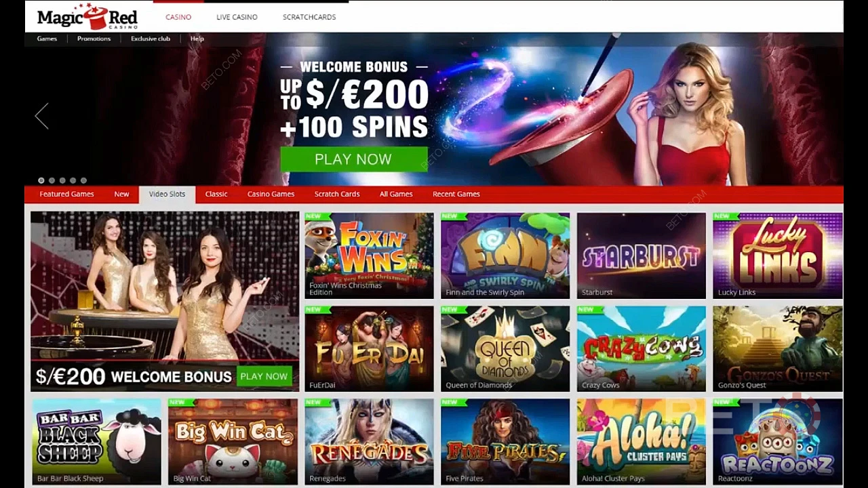Launch the Bar Bar Black Sheep slot
Screen dimensions: 868x488
[96, 441]
